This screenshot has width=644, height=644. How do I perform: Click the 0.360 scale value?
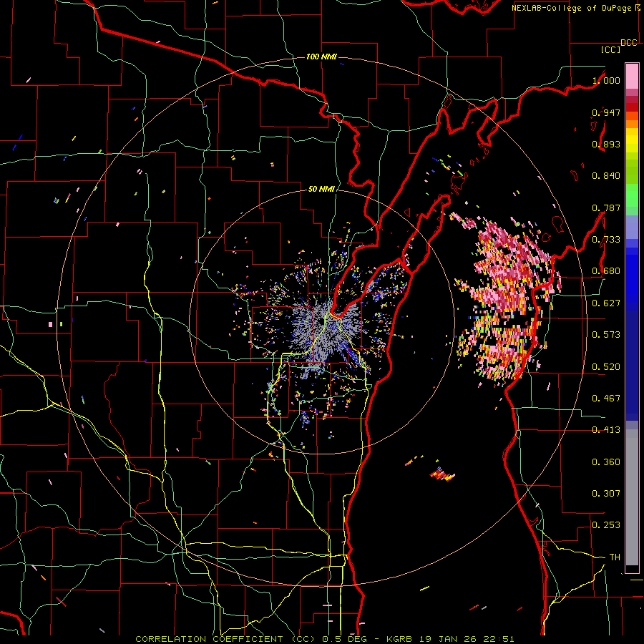click(606, 462)
